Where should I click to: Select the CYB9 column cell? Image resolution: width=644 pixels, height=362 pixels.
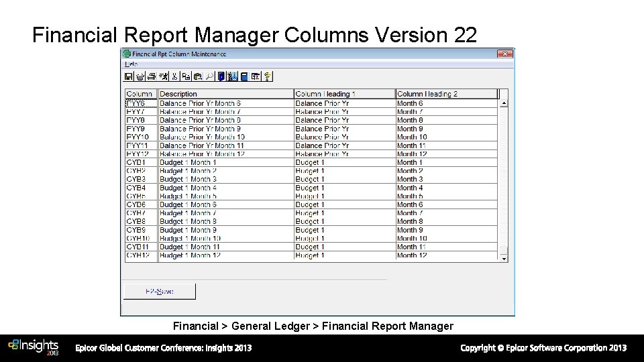coord(141,230)
